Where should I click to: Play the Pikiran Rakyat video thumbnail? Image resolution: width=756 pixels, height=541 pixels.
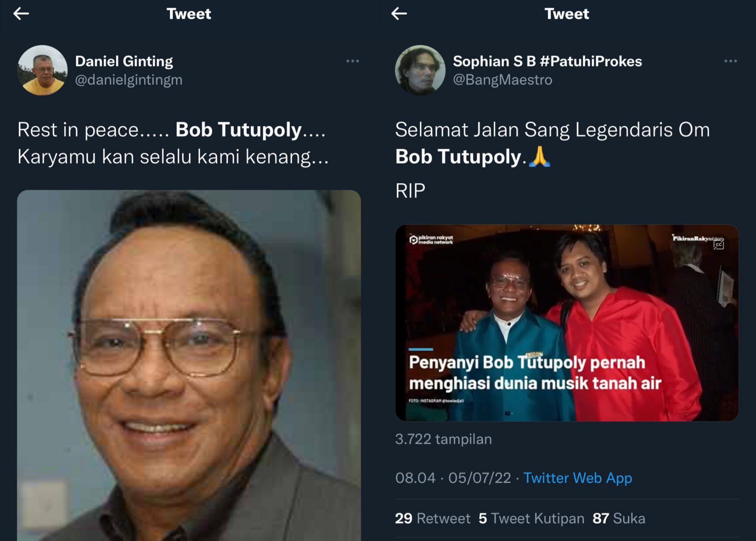click(x=567, y=323)
